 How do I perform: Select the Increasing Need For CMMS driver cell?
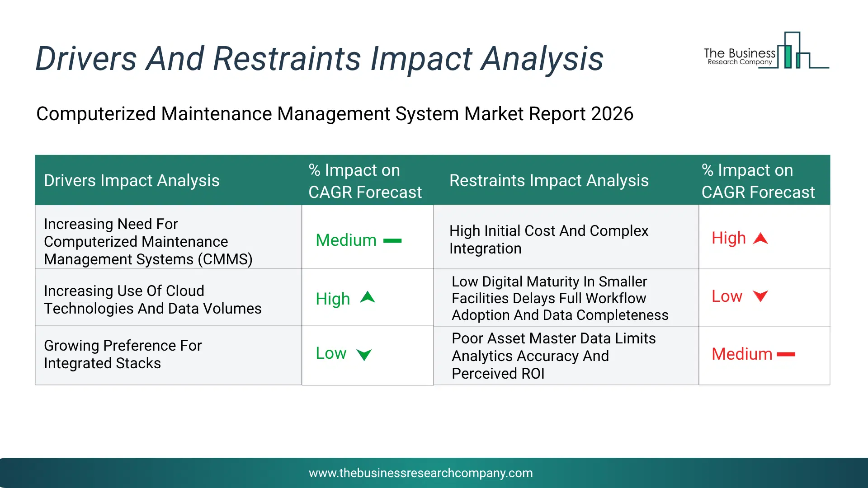point(168,237)
